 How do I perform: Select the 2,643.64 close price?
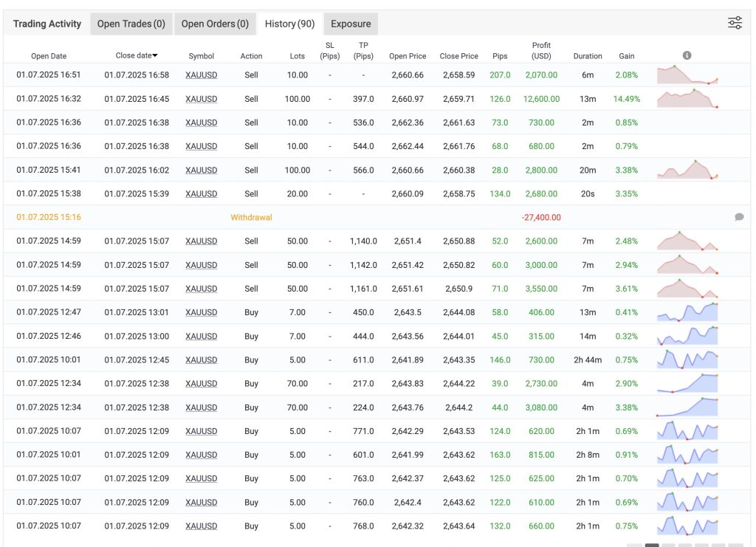tap(459, 526)
